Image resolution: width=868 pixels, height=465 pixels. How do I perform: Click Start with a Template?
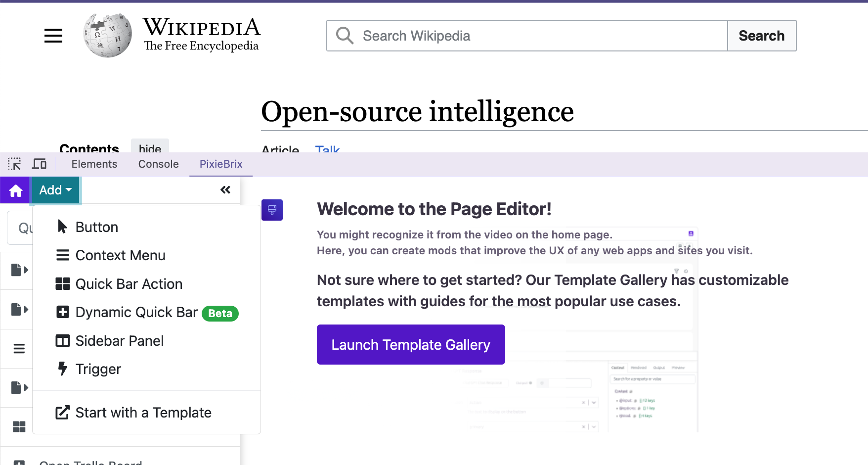pyautogui.click(x=146, y=413)
